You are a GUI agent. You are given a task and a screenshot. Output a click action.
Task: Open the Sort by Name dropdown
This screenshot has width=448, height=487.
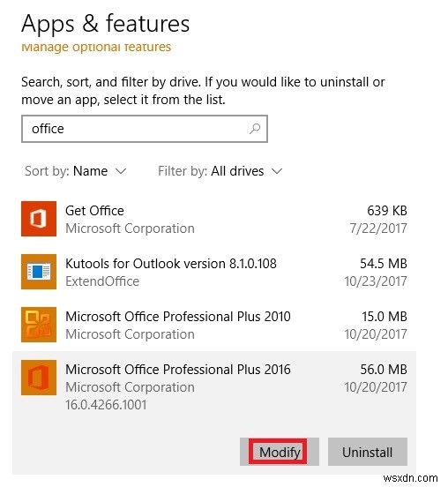pos(76,171)
